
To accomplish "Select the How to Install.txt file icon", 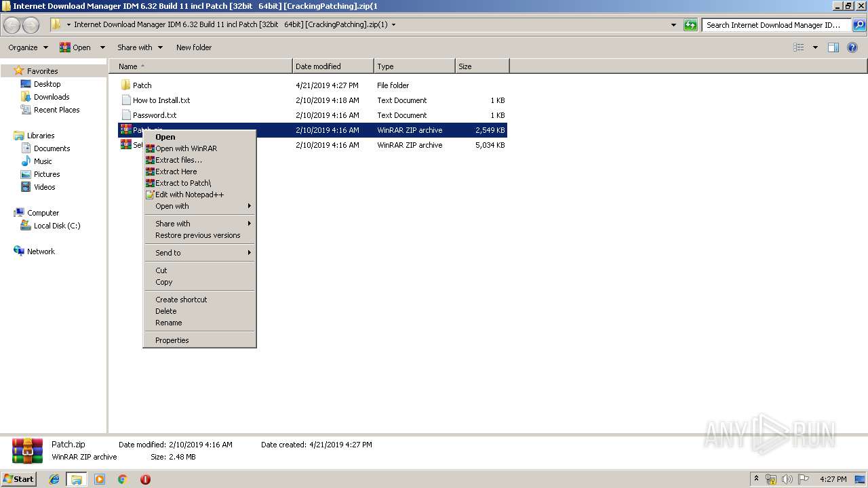I will [125, 100].
